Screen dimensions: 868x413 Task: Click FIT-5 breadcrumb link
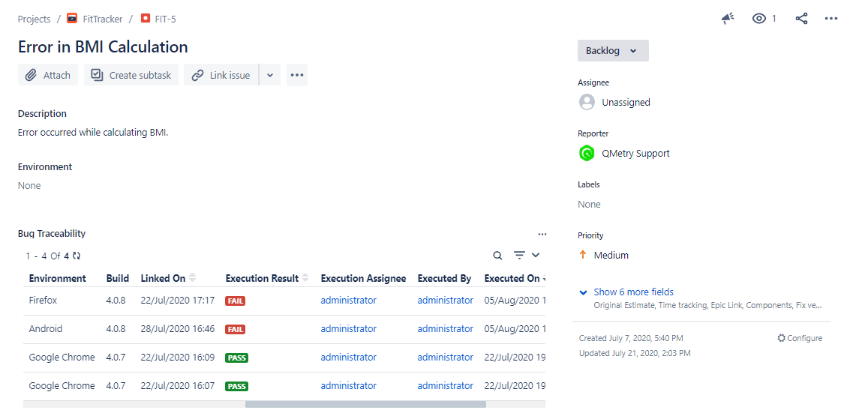click(166, 19)
